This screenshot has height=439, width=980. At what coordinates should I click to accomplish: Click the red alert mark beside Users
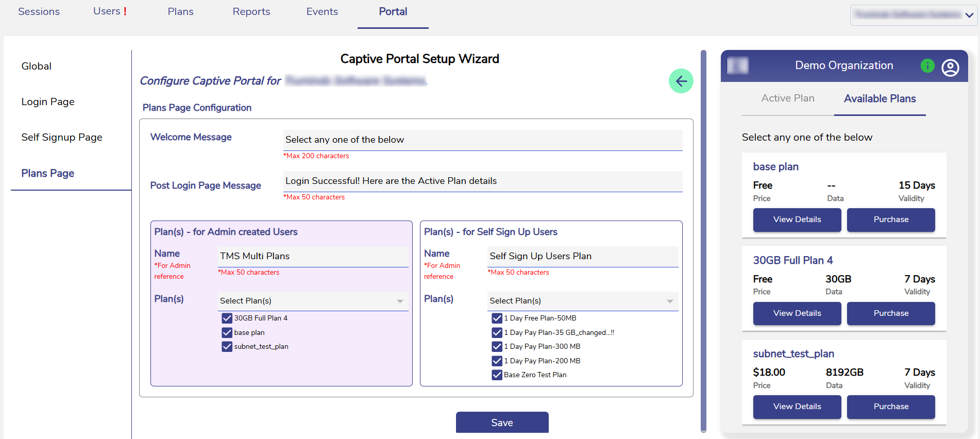pos(125,11)
